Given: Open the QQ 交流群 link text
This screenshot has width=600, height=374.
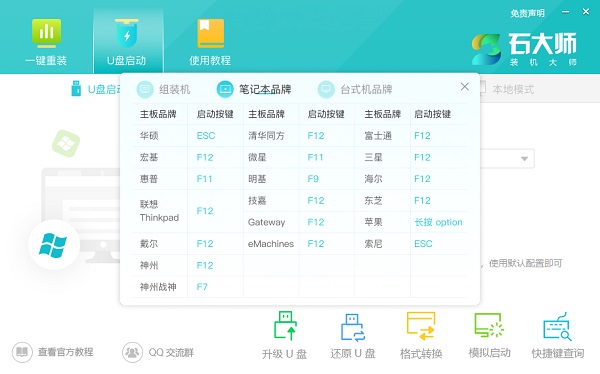Looking at the screenshot, I should (171, 352).
